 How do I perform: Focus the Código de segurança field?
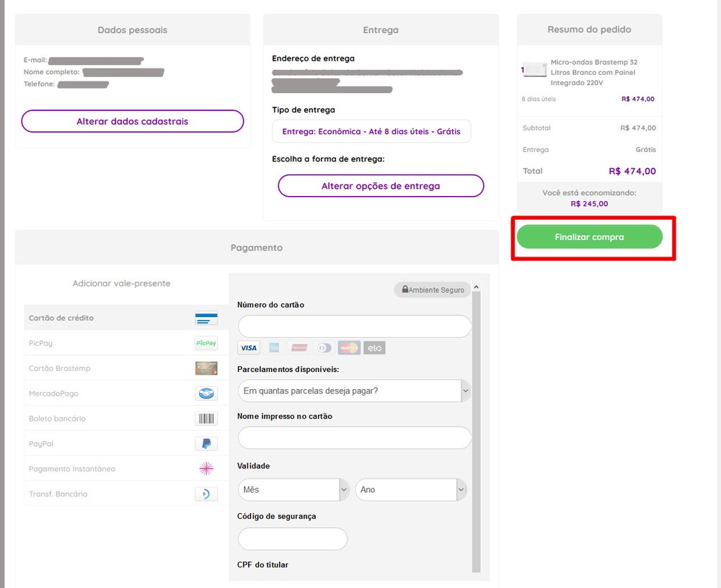(x=293, y=539)
